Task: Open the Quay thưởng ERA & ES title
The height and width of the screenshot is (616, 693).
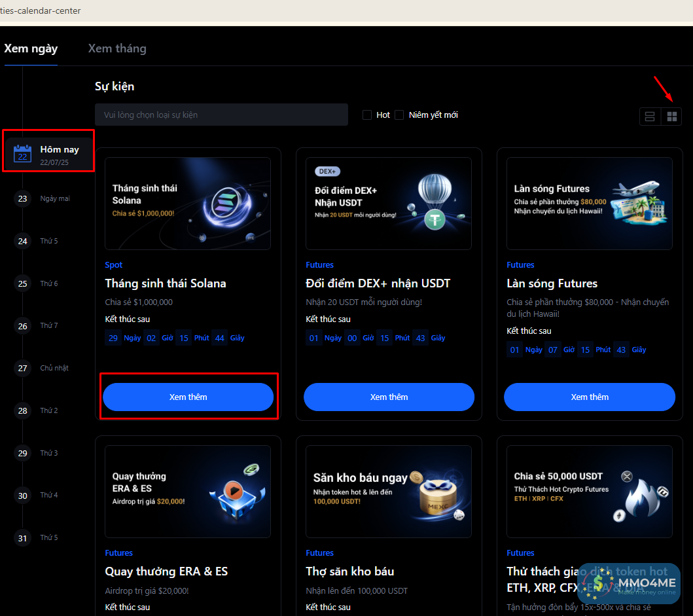Action: pos(166,571)
